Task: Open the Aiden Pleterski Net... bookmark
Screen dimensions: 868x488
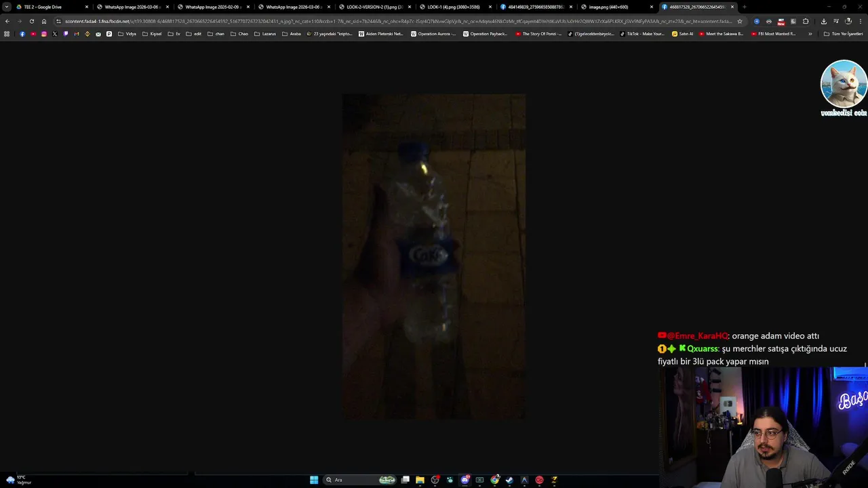Action: coord(380,34)
